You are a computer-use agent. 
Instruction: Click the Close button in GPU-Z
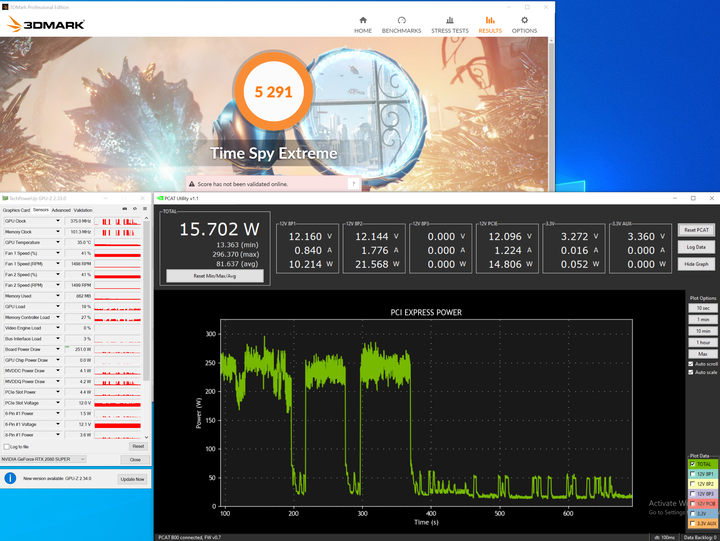[x=135, y=460]
